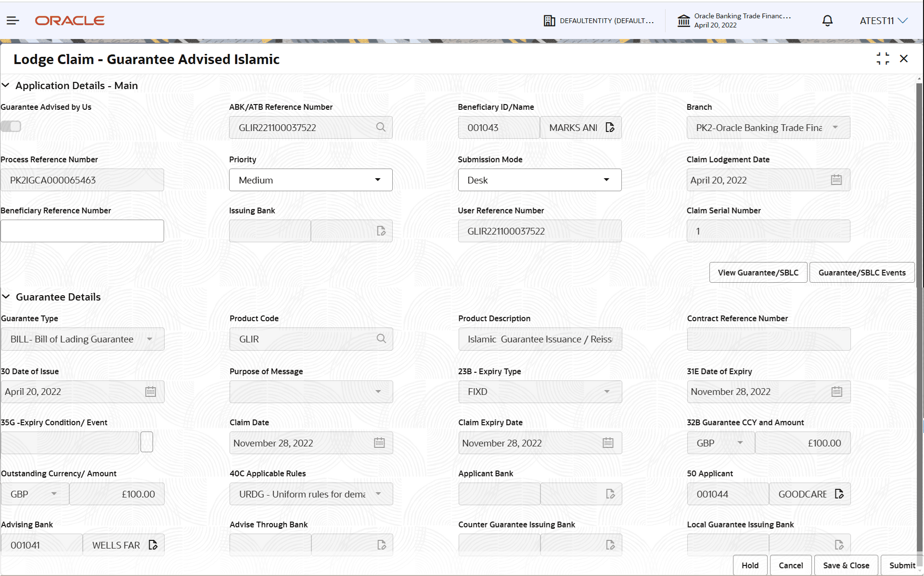Open the Claim Date calendar picker
Viewport: 924px width, 576px height.
click(x=379, y=443)
